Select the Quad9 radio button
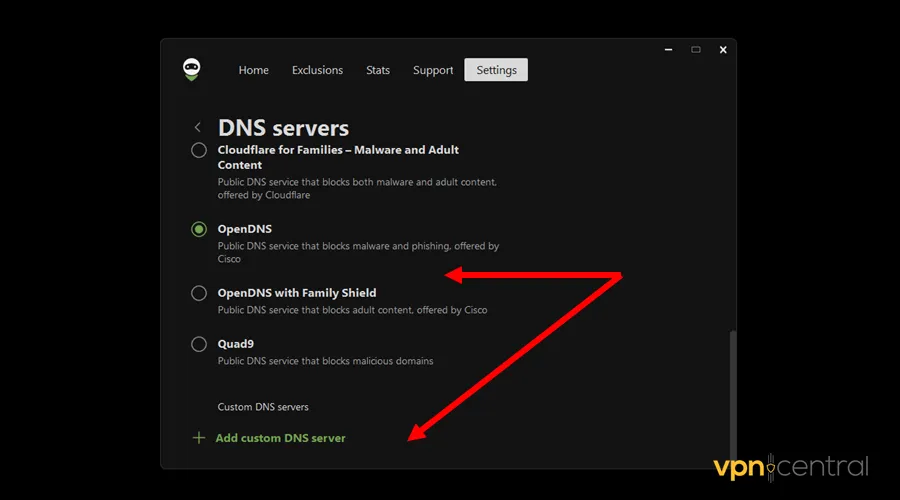900x500 pixels. [199, 344]
